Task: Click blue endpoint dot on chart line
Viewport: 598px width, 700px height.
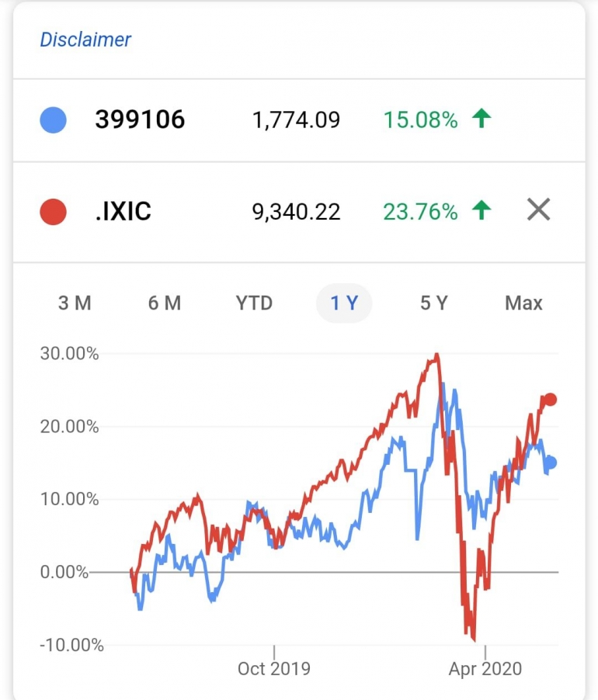Action: pos(551,463)
